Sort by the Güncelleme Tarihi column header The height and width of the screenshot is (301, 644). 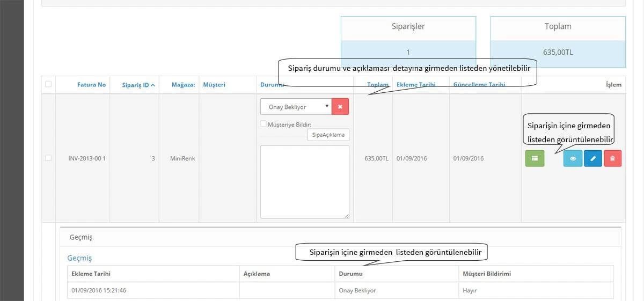(x=479, y=85)
